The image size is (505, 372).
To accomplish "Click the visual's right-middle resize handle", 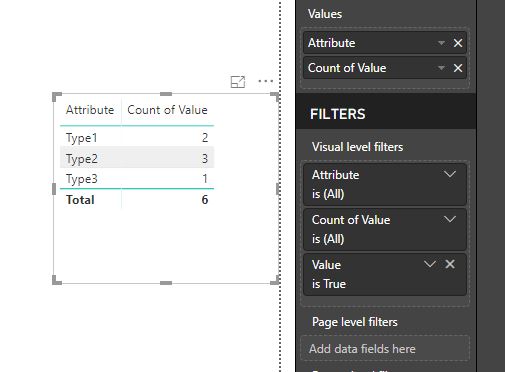I will coord(278,189).
